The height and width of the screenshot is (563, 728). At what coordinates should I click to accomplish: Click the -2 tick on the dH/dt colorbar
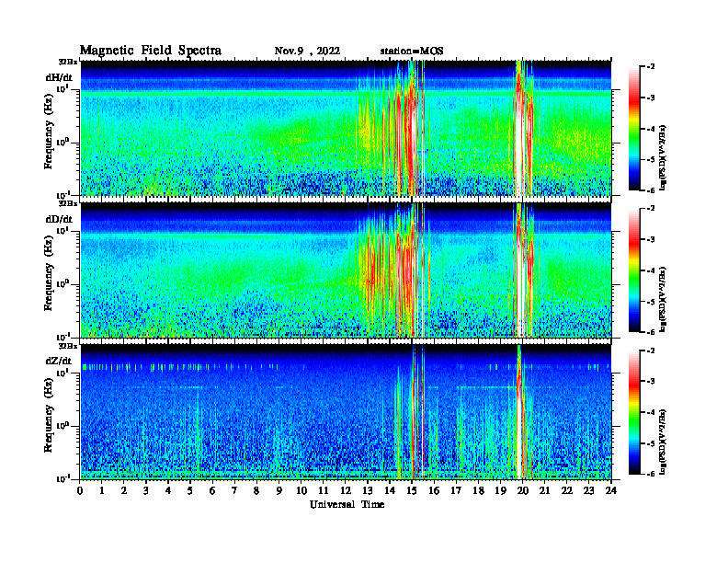pyautogui.click(x=651, y=67)
